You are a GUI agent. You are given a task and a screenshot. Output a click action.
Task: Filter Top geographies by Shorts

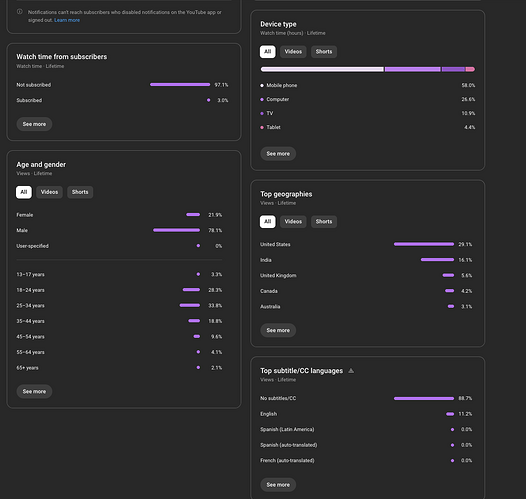[324, 222]
